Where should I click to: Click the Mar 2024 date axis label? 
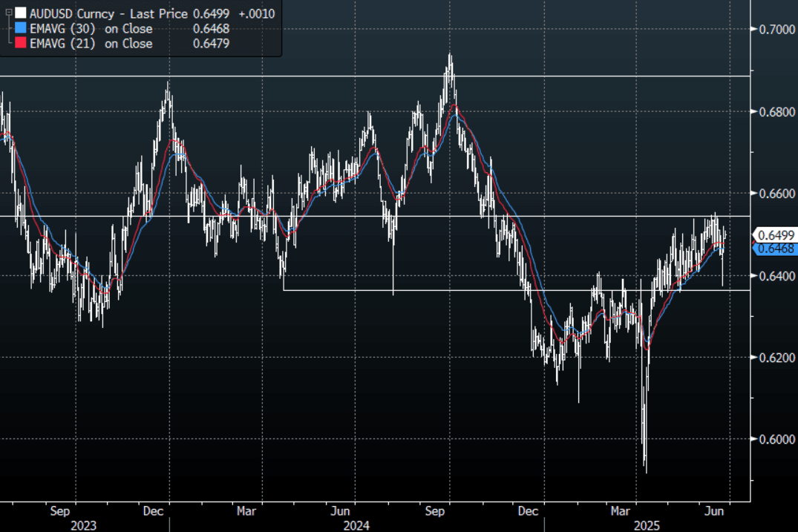pos(246,511)
